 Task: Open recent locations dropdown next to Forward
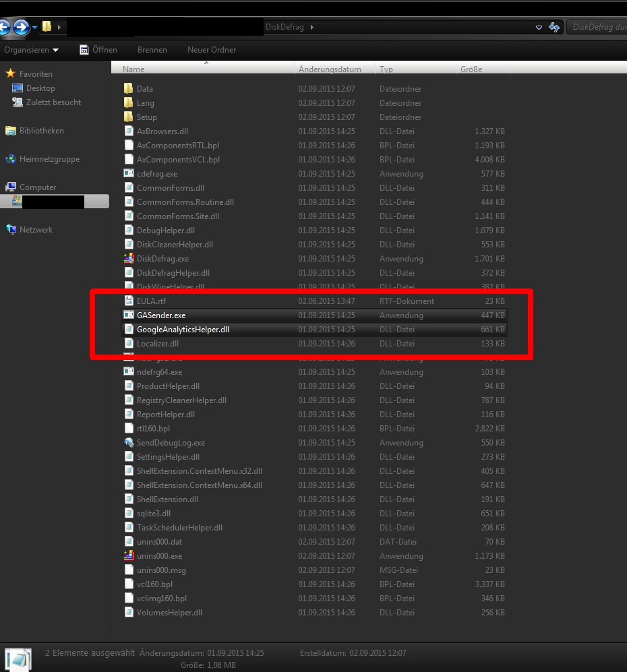[34, 28]
